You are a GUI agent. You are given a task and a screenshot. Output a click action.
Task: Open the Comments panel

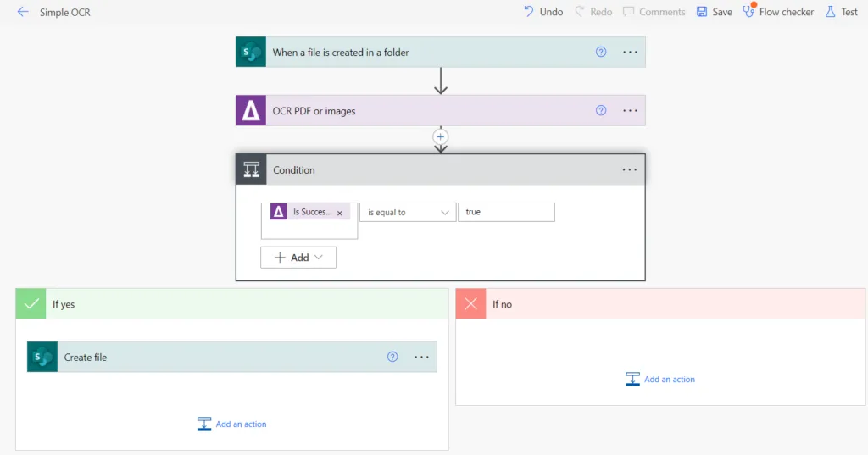(x=654, y=12)
